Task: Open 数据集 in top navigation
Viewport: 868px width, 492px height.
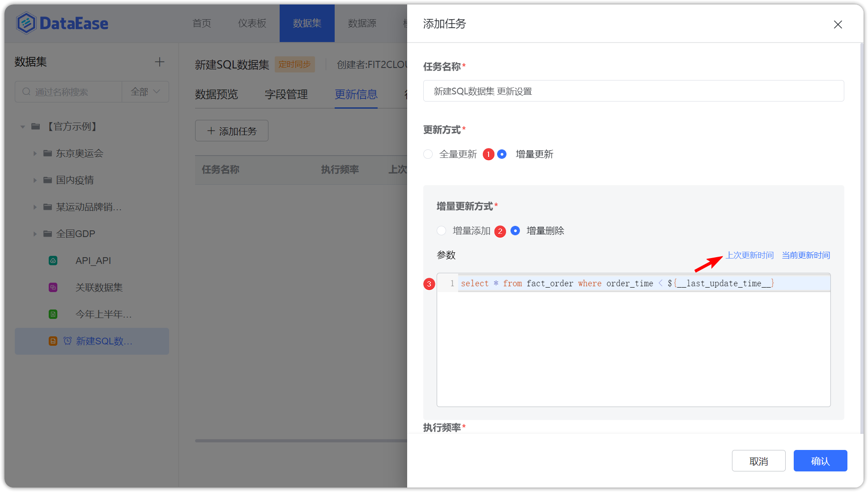Action: pyautogui.click(x=307, y=23)
